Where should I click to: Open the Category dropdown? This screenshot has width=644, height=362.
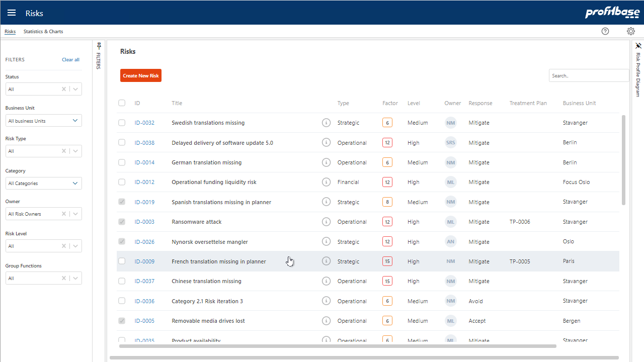[43, 184]
